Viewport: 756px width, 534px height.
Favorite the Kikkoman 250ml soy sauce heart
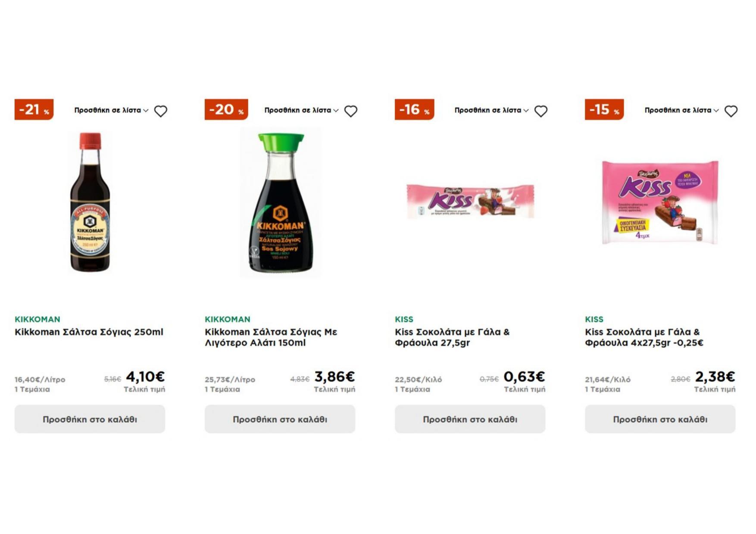coord(161,111)
